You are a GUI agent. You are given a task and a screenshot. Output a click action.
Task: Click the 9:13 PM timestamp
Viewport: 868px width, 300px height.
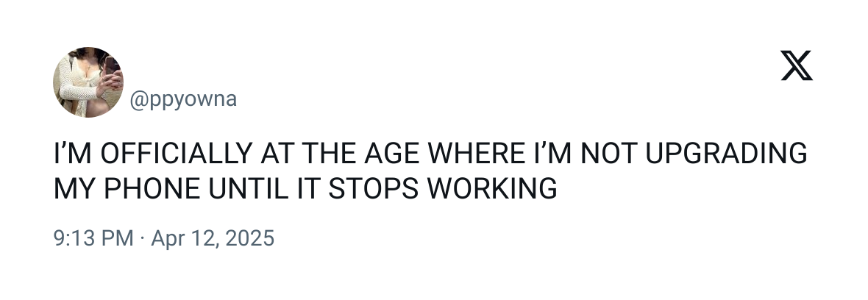point(93,238)
